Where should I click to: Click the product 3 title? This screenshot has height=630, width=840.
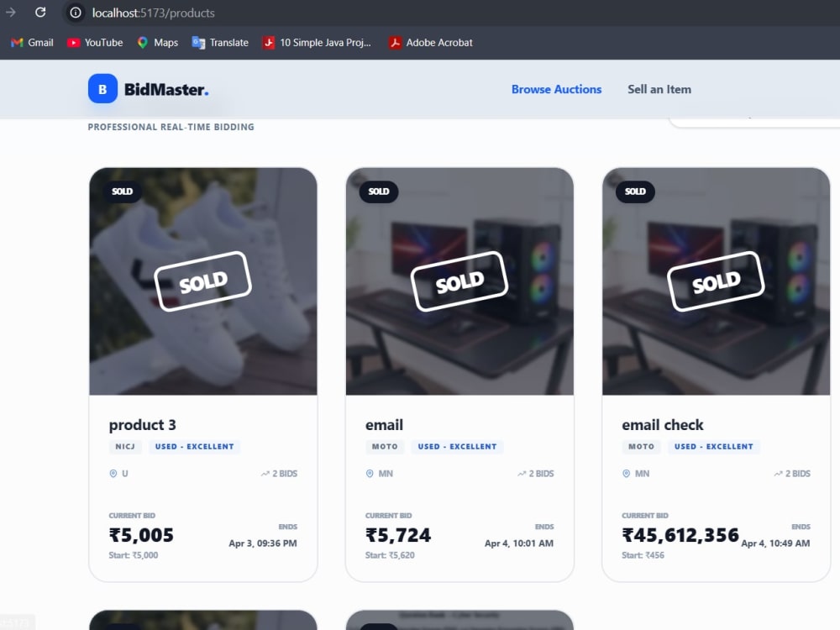click(143, 425)
